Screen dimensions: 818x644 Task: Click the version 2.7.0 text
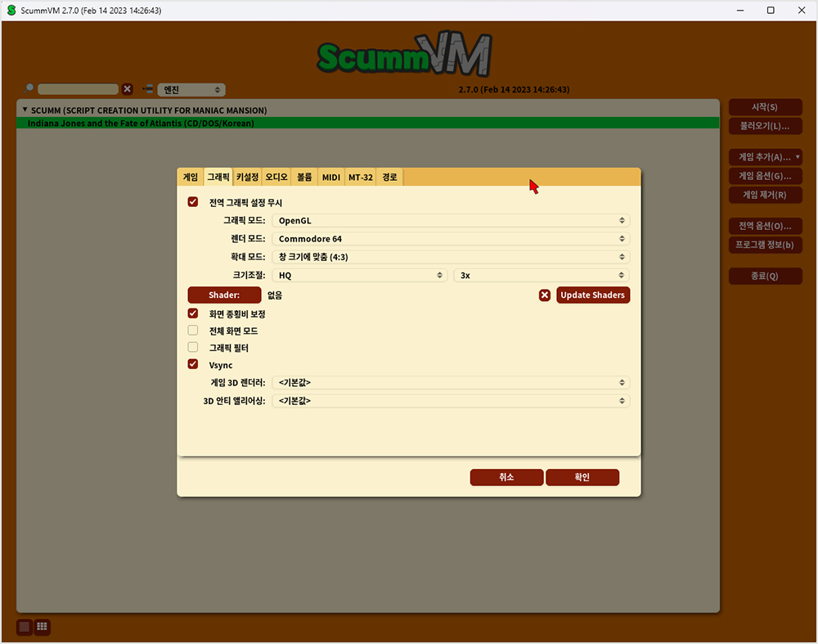(514, 90)
